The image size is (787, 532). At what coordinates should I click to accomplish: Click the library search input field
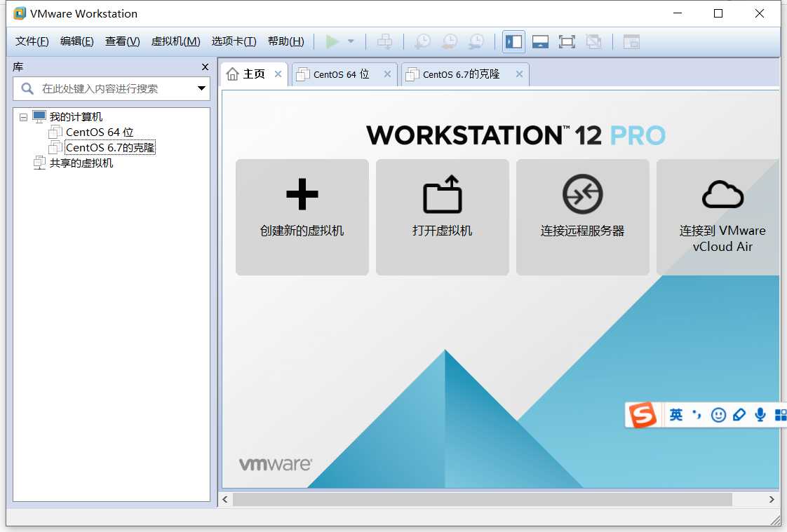[112, 89]
